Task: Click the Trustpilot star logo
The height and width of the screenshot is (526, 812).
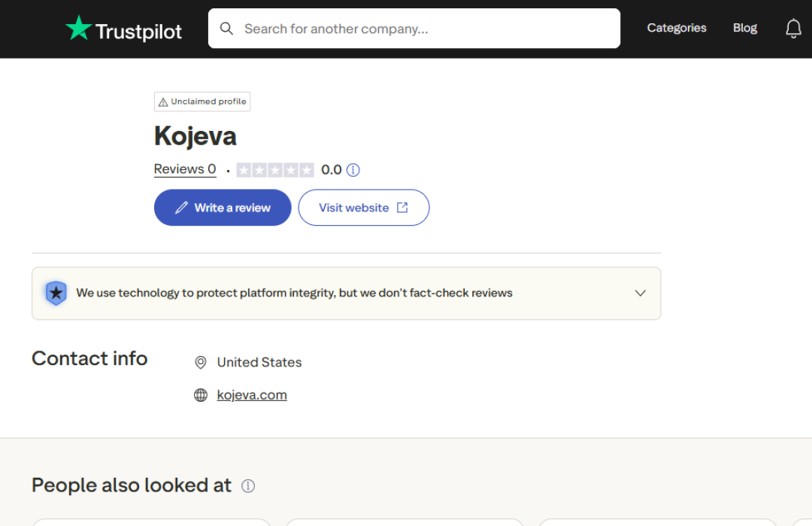Action: 78,29
